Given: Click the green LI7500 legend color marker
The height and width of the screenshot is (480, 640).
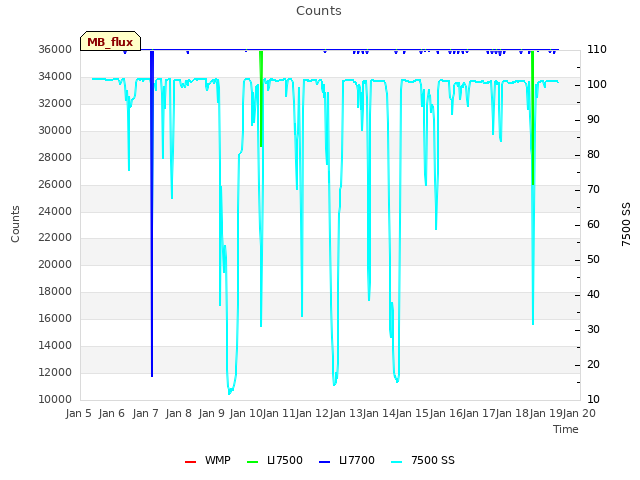Looking at the screenshot, I should [x=253, y=462].
